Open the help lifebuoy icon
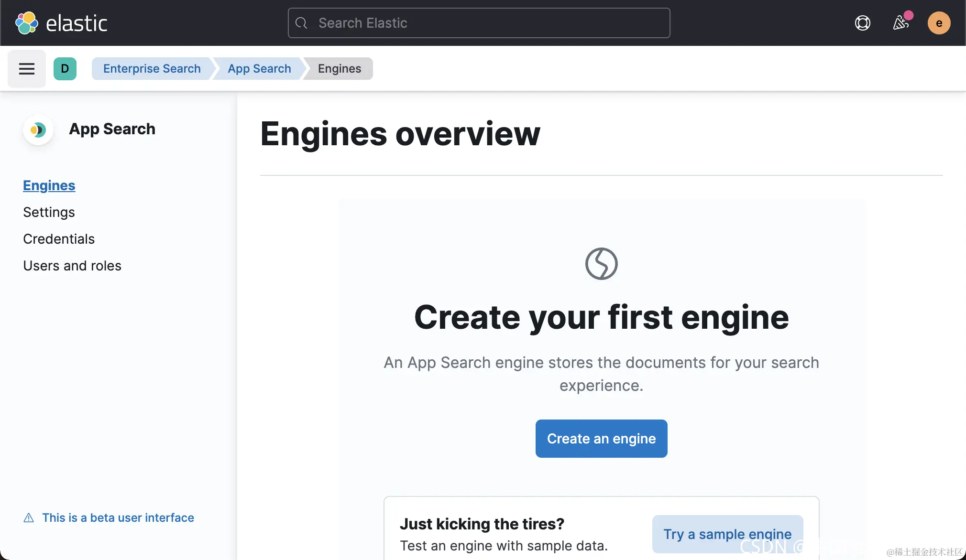The image size is (966, 560). coord(862,23)
